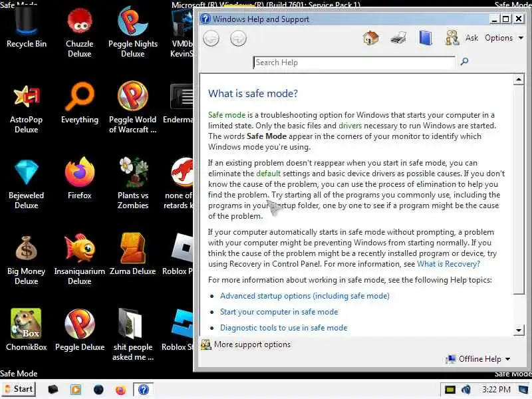This screenshot has height=399, width=532.
Task: Click the scrollbar up arrow in Help
Action: 519,80
